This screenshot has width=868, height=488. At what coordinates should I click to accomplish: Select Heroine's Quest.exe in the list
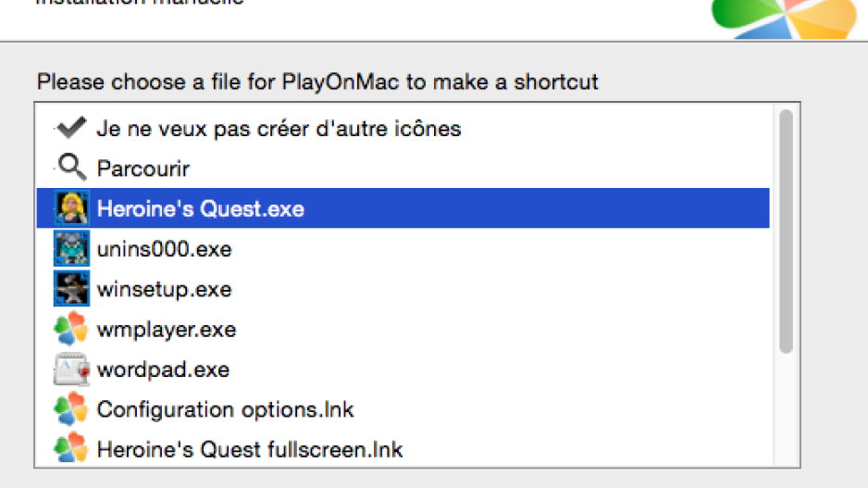coord(403,208)
